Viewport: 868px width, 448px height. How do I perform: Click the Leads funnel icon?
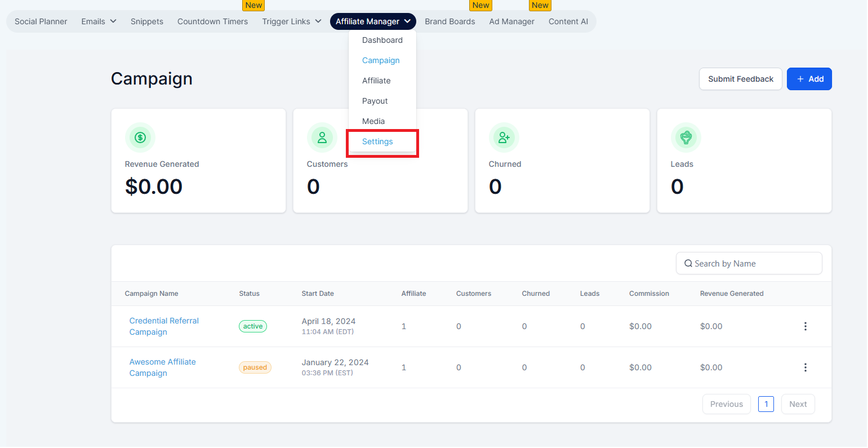686,137
